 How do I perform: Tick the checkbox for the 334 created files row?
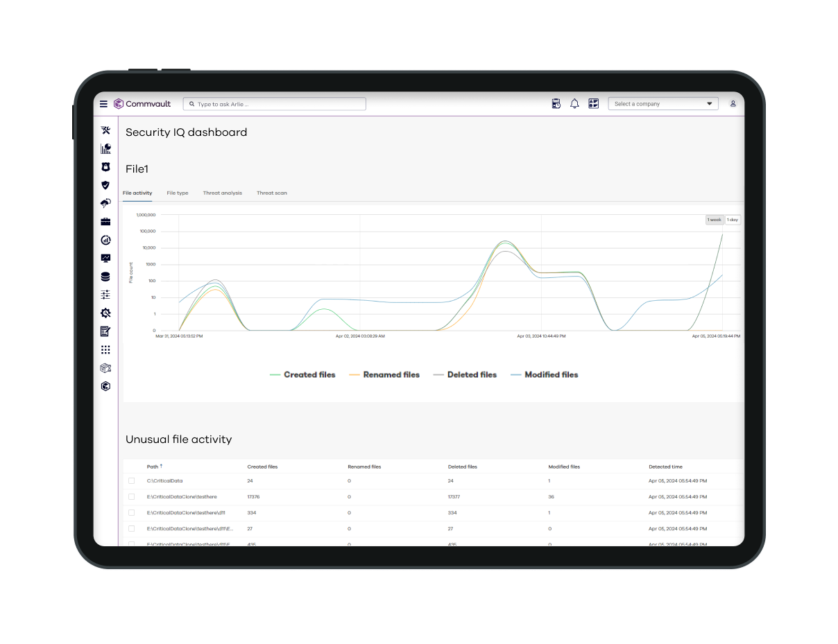click(132, 512)
